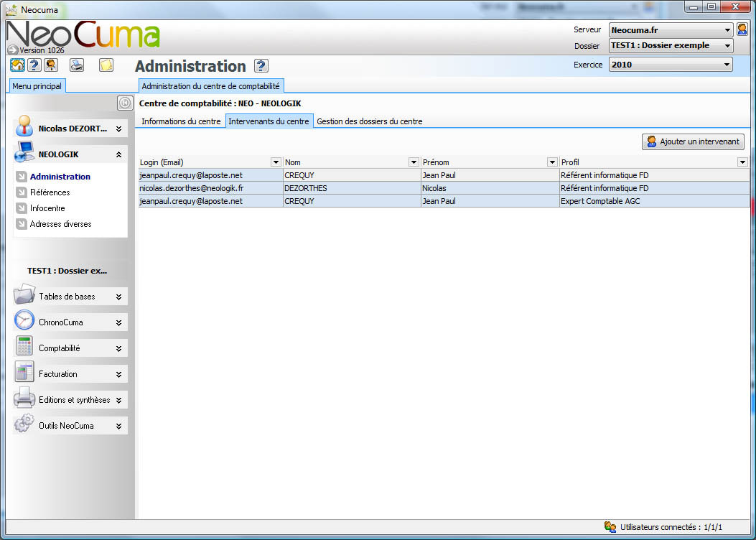Select the Expert Comptable AGC profile cell

[654, 201]
